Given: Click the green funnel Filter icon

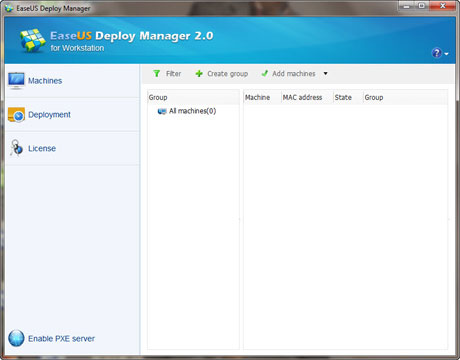Looking at the screenshot, I should 157,73.
